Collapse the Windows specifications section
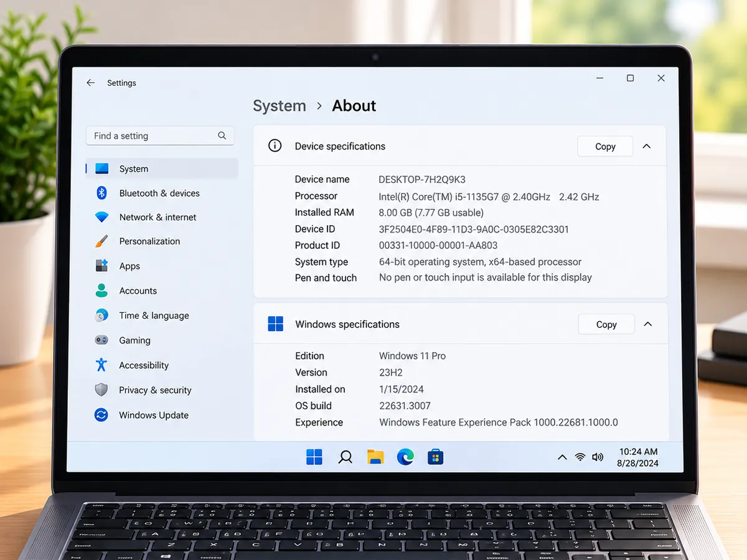This screenshot has height=560, width=747. pyautogui.click(x=647, y=324)
